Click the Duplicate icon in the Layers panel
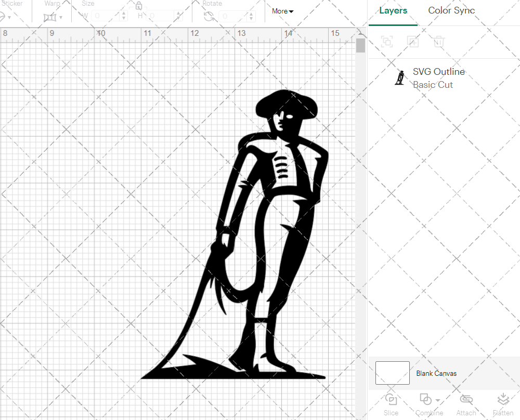This screenshot has height=420, width=520. coord(413,42)
